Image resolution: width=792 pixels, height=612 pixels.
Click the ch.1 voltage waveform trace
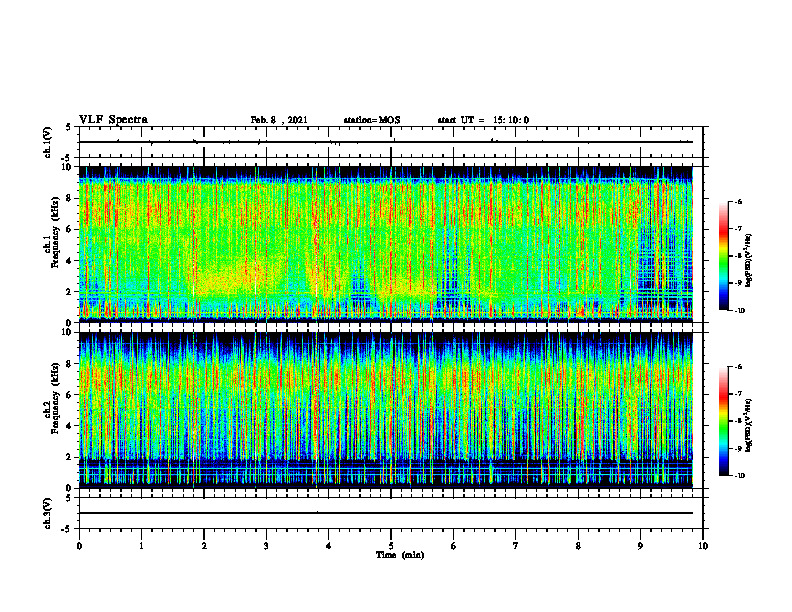pyautogui.click(x=386, y=142)
